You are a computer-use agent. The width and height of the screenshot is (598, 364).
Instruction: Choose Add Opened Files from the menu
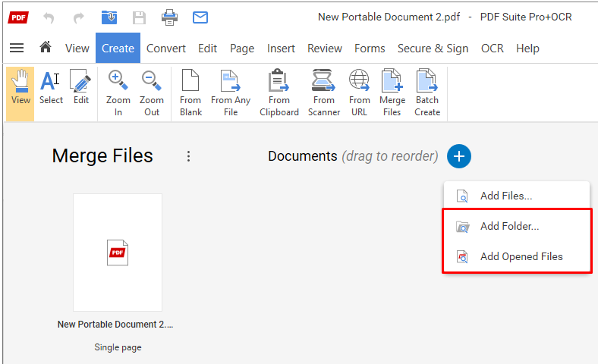coord(517,257)
